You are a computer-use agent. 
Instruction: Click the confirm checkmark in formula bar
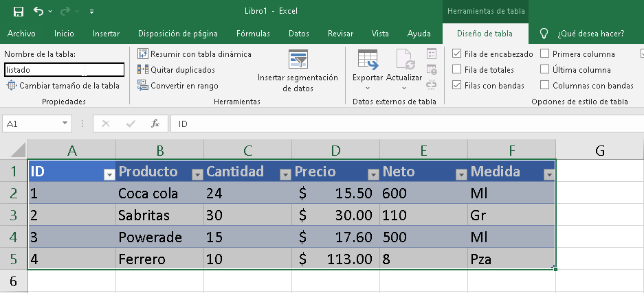(131, 124)
